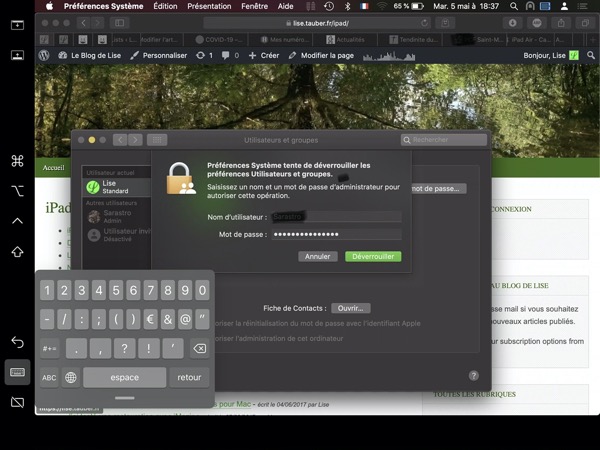600x450 pixels.
Task: Tap the Command modifier key in sidebar
Action: coord(17,161)
